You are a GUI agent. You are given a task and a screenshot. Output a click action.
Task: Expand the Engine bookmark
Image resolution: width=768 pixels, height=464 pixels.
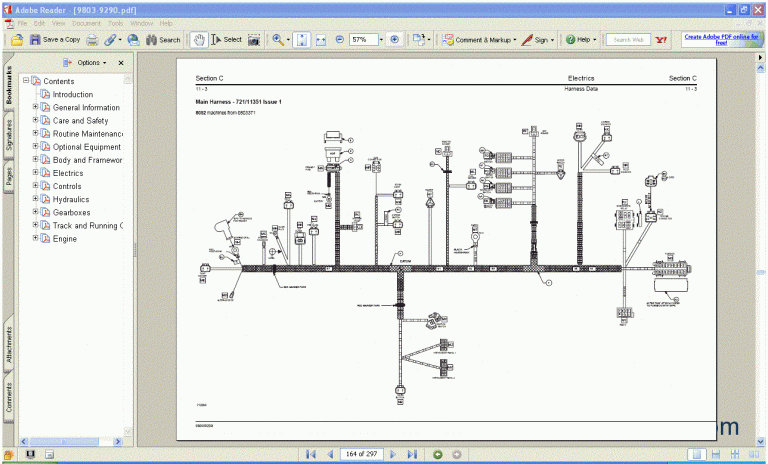click(35, 238)
